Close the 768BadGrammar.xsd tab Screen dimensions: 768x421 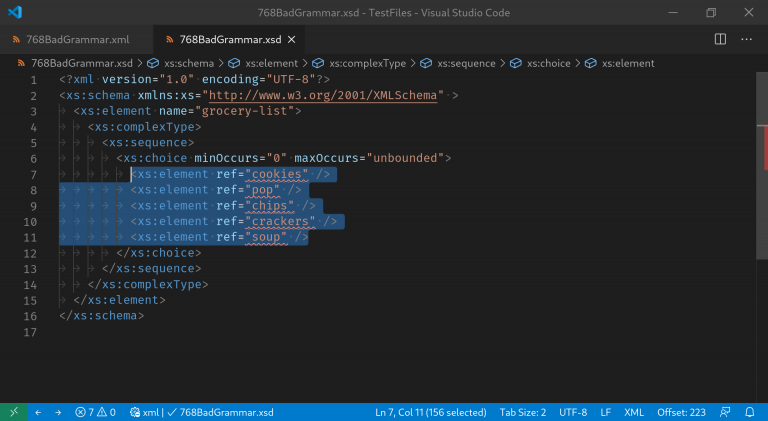click(x=293, y=39)
